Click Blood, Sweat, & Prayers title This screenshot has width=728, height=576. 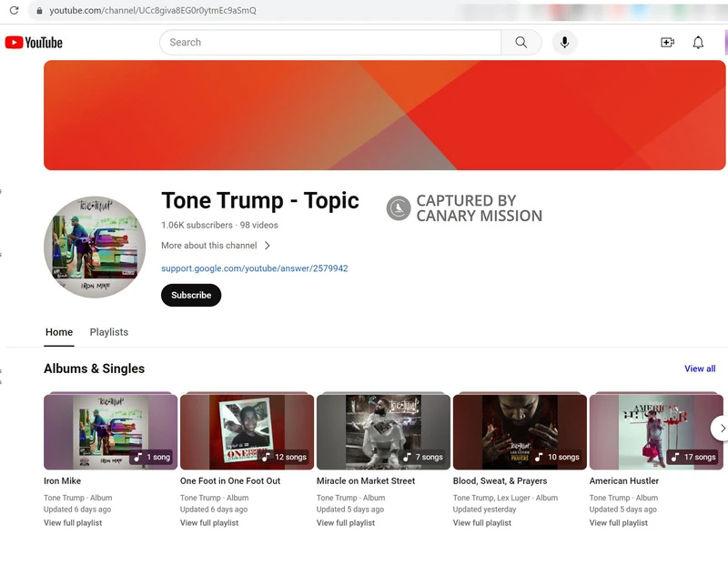[500, 481]
